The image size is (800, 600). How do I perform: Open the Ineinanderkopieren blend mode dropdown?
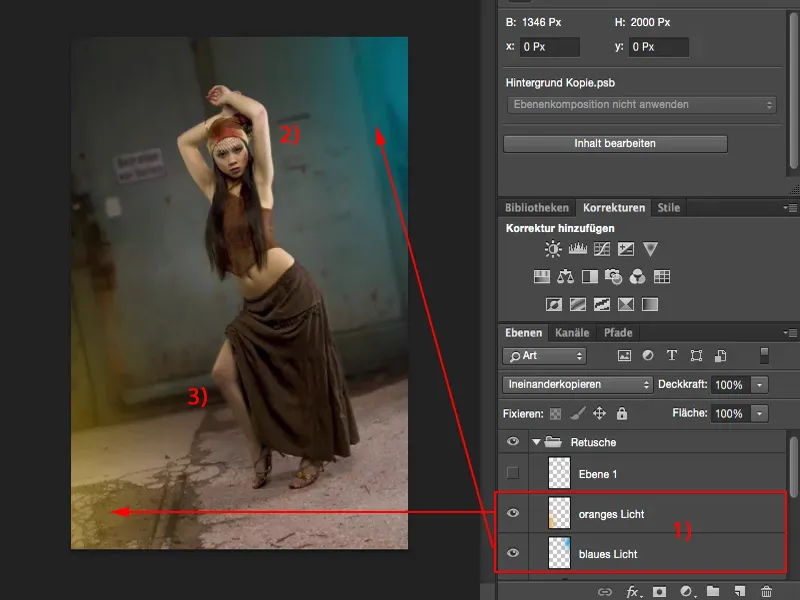click(x=578, y=384)
